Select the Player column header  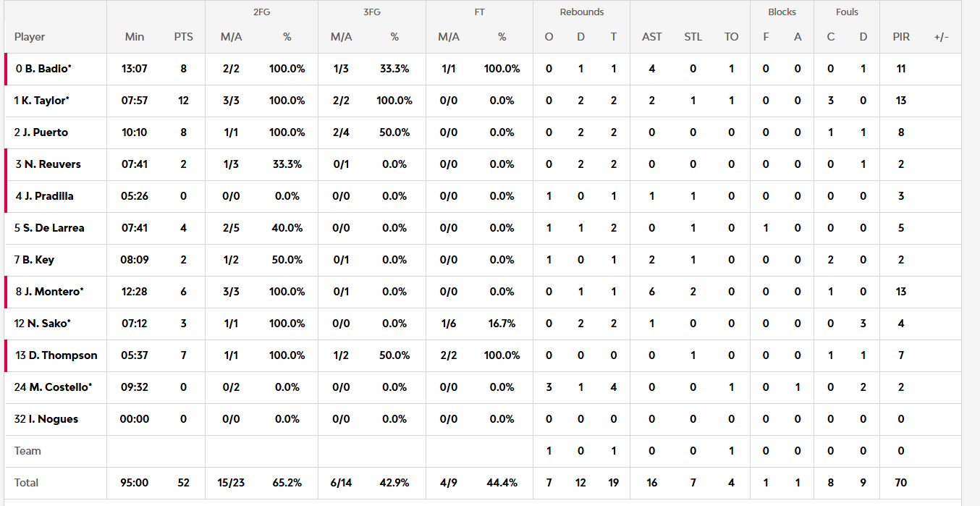tap(30, 37)
